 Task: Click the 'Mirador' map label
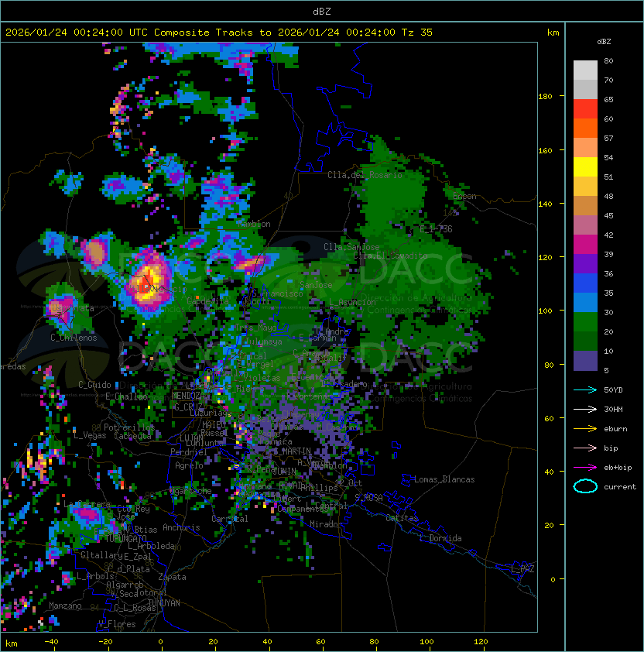pyautogui.click(x=326, y=524)
